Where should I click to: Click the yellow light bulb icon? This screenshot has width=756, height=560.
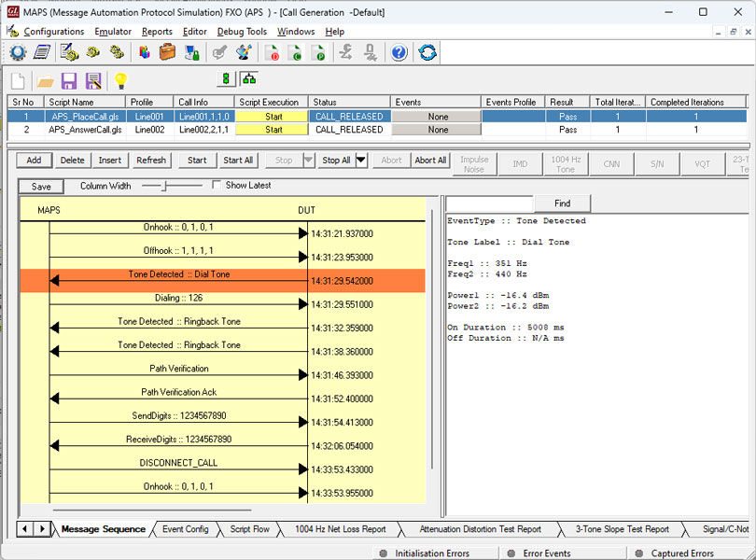tap(120, 80)
